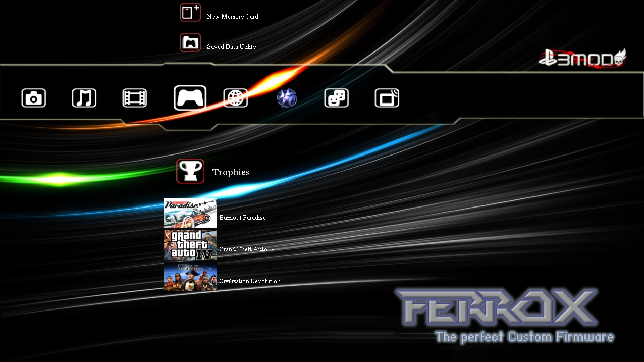Screen dimensions: 644x362
Task: Click the Trophies cup icon
Action: tap(190, 172)
